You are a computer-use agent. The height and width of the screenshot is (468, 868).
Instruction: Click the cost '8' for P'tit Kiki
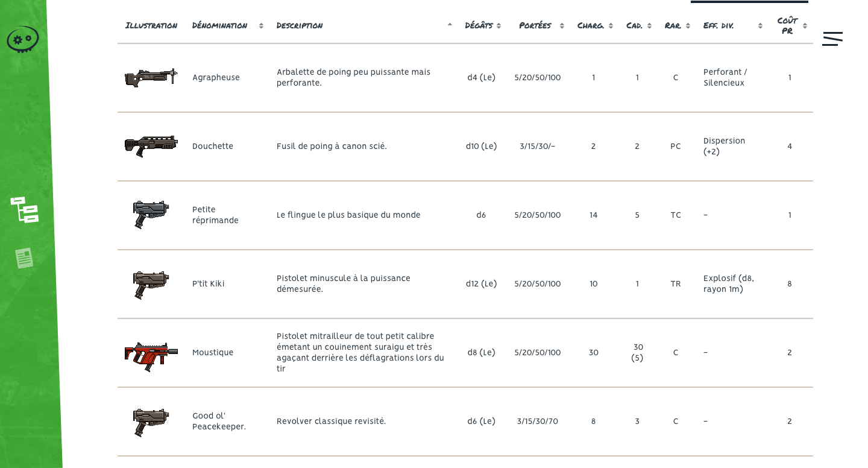click(x=790, y=284)
